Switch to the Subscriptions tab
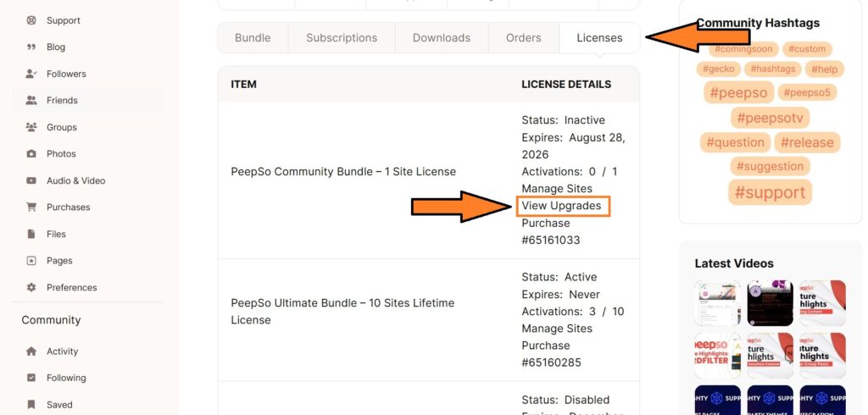Image resolution: width=868 pixels, height=415 pixels. pos(342,38)
